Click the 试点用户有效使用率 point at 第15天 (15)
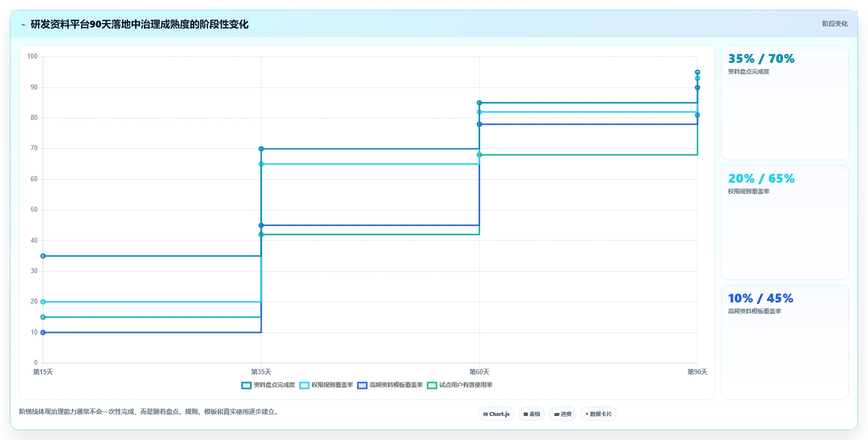This screenshot has height=440, width=868. pyautogui.click(x=43, y=317)
